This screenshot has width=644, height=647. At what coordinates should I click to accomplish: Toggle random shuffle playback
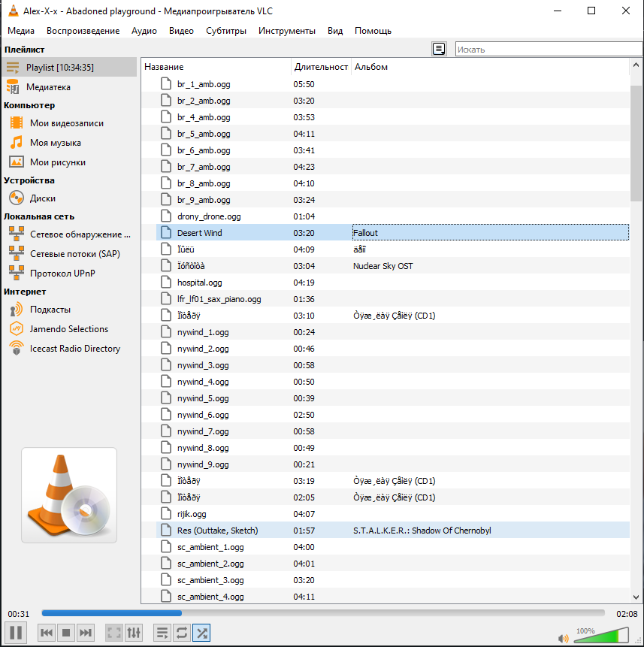[x=201, y=633]
